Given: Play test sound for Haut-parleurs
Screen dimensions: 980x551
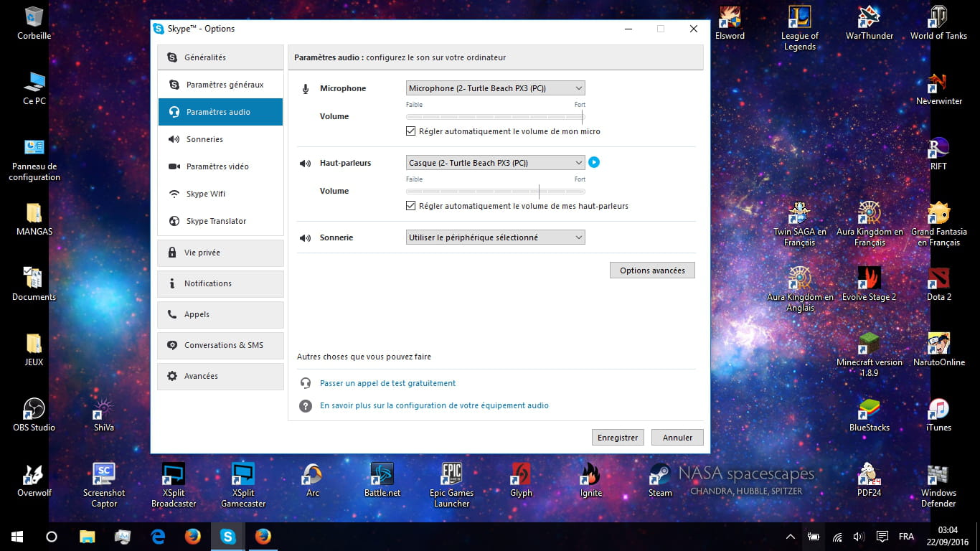Looking at the screenshot, I should coord(594,163).
